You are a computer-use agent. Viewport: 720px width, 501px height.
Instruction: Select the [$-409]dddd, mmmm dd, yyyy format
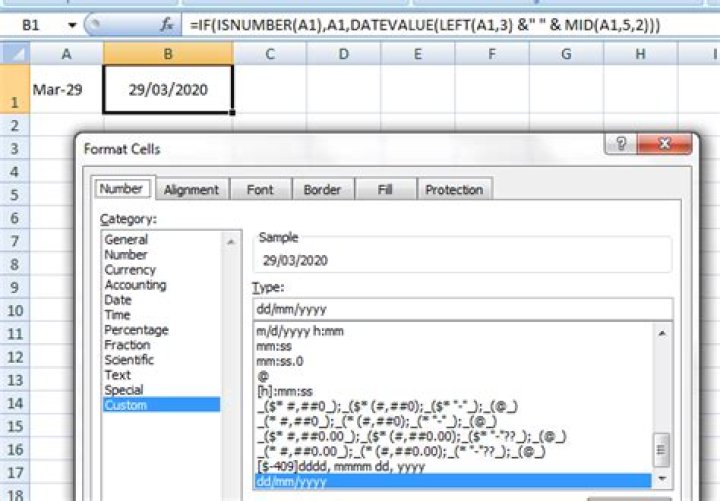coord(453,467)
